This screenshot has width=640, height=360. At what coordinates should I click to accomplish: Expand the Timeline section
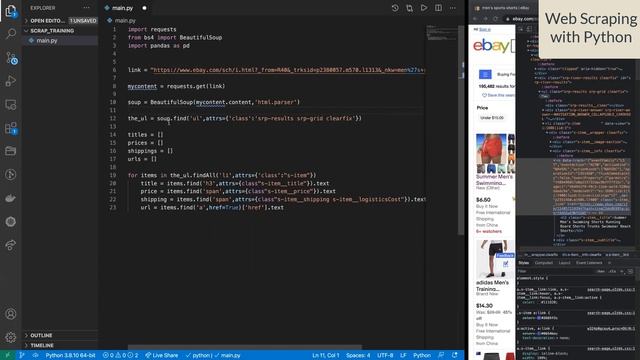(x=60, y=345)
